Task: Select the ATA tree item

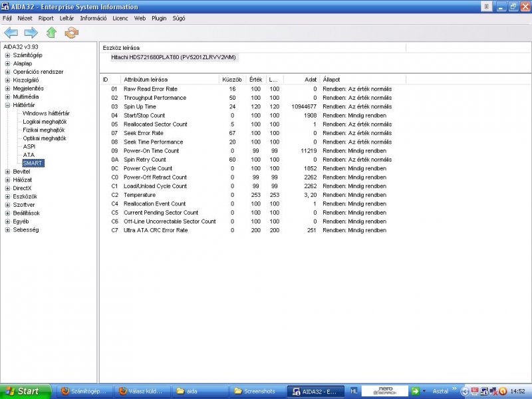Action: (29, 155)
